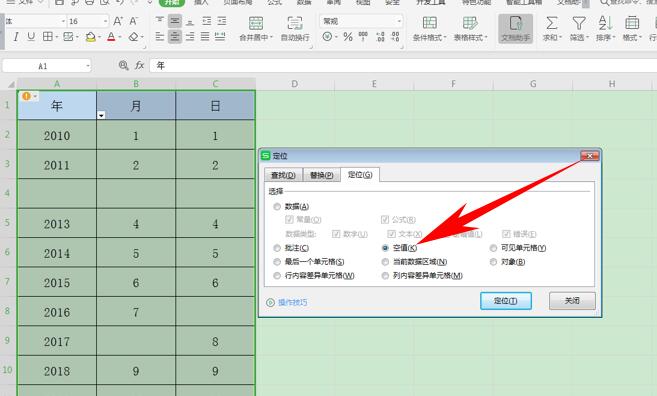Image resolution: width=657 pixels, height=396 pixels.
Task: Click the increase indent icon
Action: click(x=222, y=21)
